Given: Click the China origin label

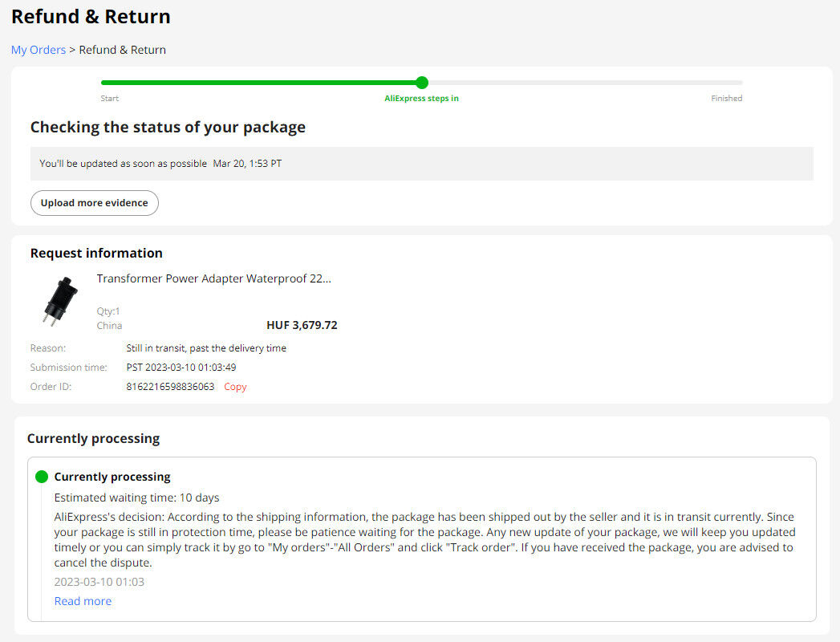Looking at the screenshot, I should pyautogui.click(x=109, y=326).
